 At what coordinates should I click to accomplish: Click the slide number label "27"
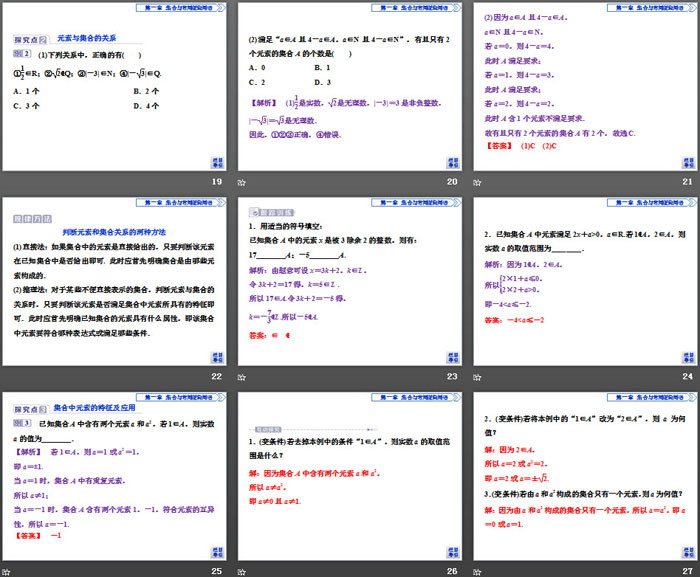[x=688, y=571]
